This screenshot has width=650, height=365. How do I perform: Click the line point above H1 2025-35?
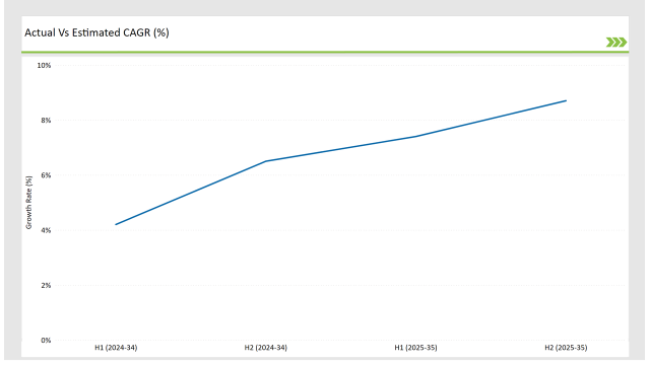(x=416, y=136)
